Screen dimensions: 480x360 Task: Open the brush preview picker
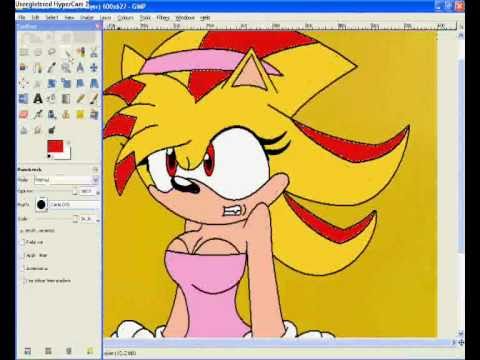(x=41, y=204)
